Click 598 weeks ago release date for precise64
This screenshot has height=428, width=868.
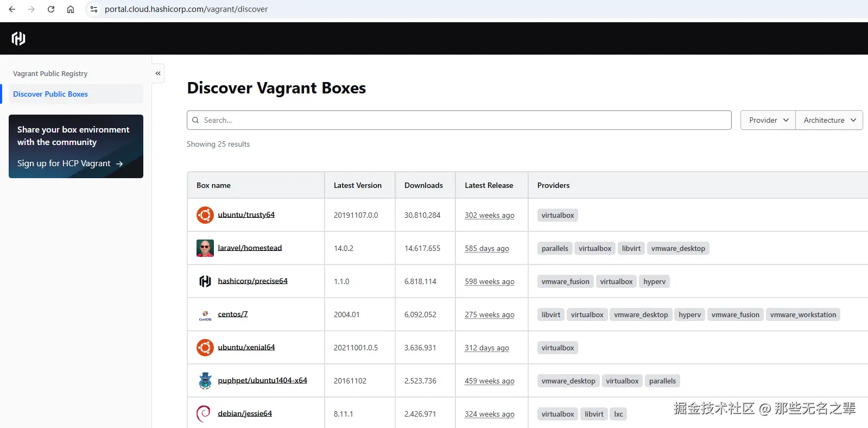(490, 281)
